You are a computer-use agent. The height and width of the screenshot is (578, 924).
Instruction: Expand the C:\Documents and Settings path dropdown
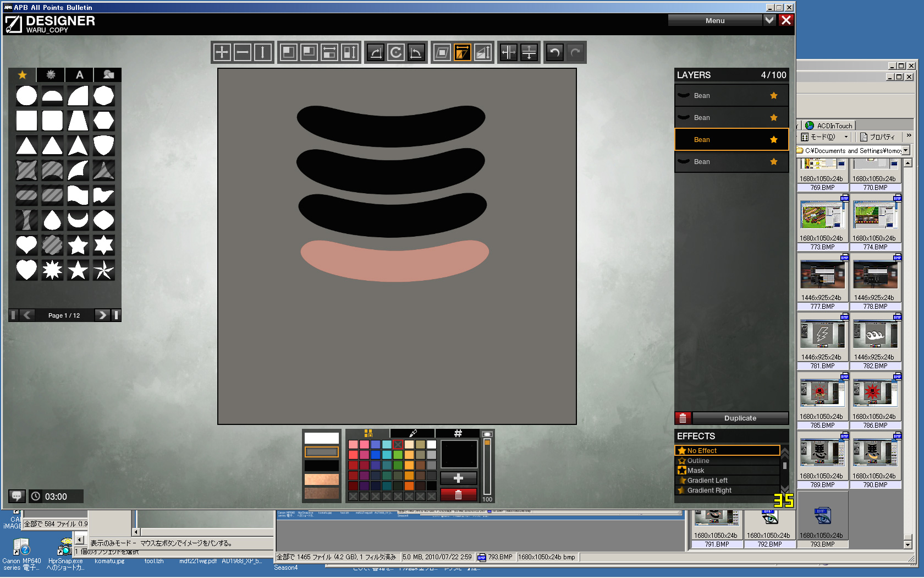pos(906,150)
